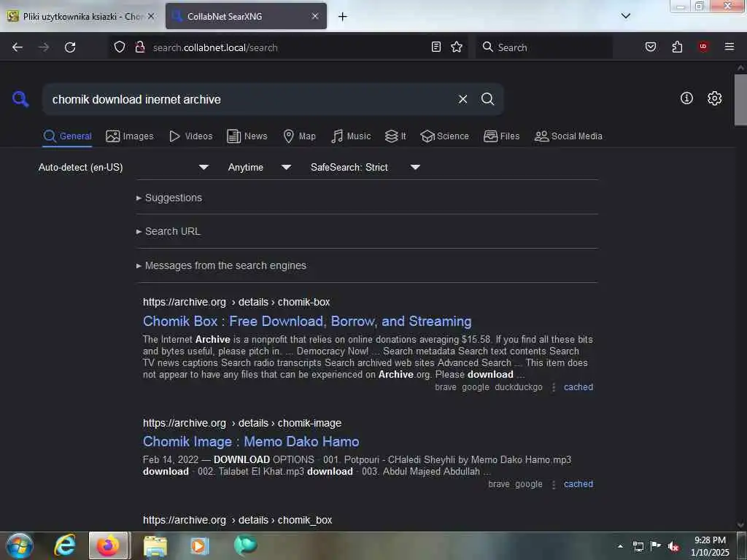List all tabs with chevron button

(x=626, y=16)
